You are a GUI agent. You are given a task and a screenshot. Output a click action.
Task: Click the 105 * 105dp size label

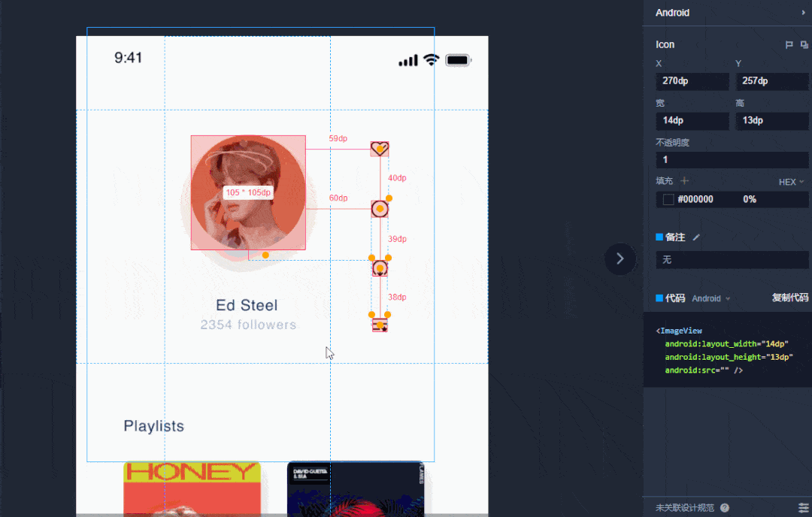tap(248, 192)
